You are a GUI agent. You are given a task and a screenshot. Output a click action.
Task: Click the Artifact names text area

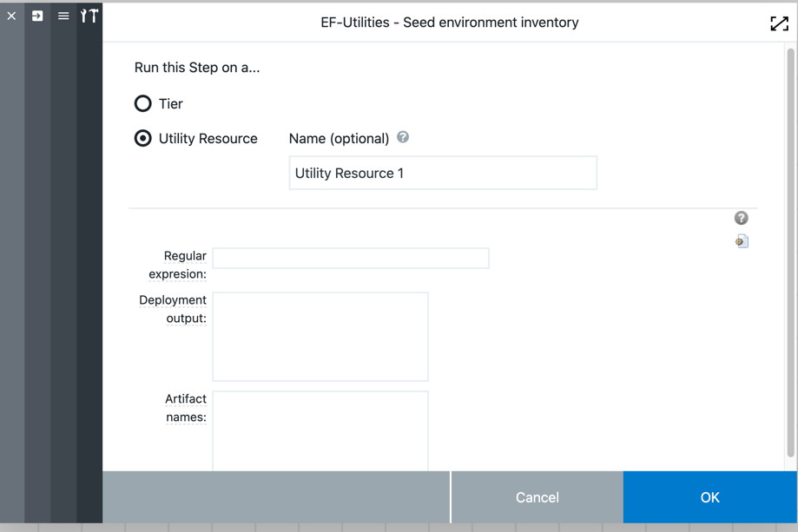coord(320,430)
